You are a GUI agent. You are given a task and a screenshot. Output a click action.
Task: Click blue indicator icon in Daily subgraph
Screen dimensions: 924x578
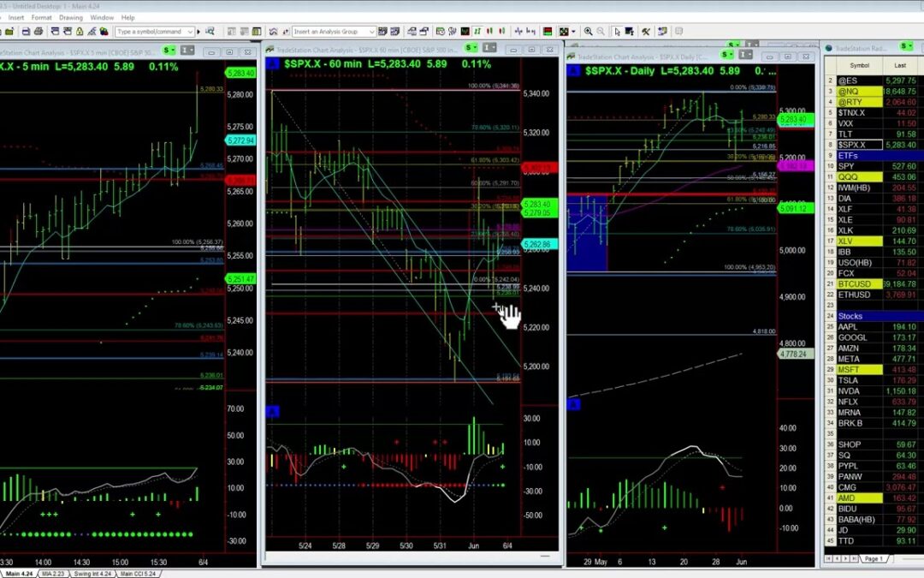tap(573, 404)
